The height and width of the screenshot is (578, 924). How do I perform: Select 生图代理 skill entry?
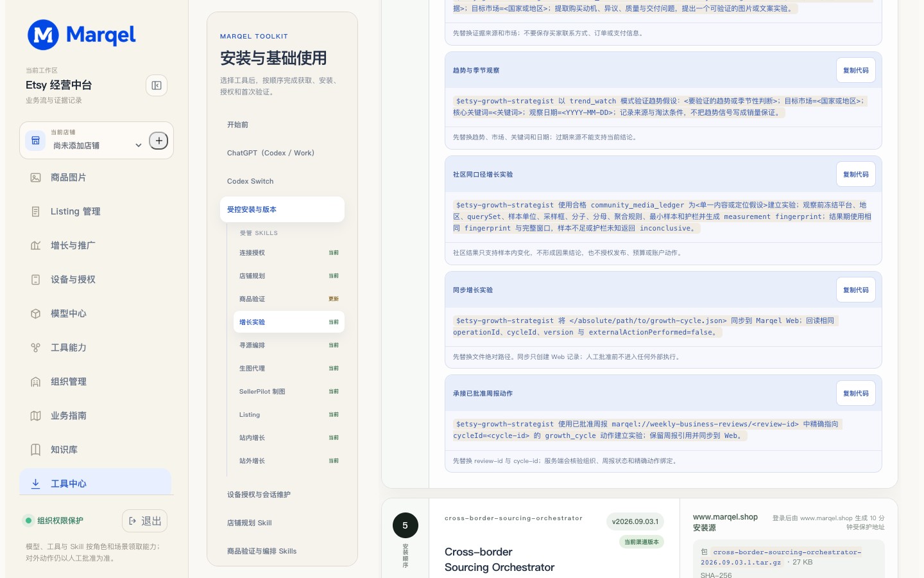click(289, 368)
